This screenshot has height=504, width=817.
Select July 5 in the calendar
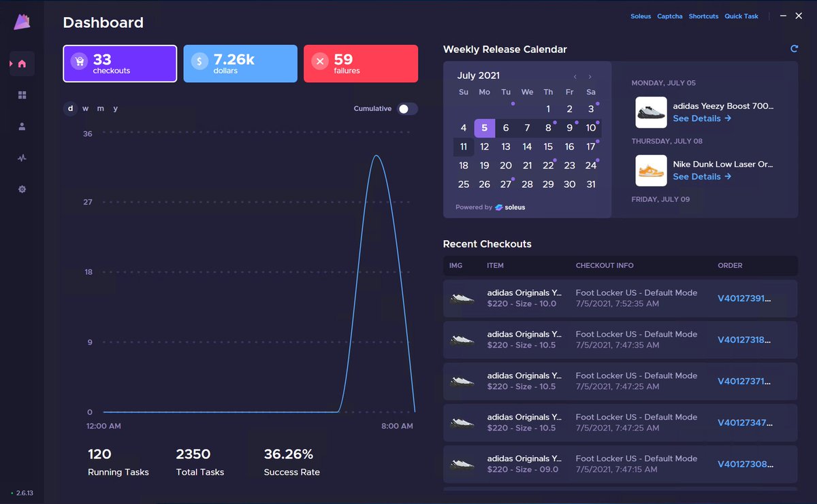coord(484,128)
